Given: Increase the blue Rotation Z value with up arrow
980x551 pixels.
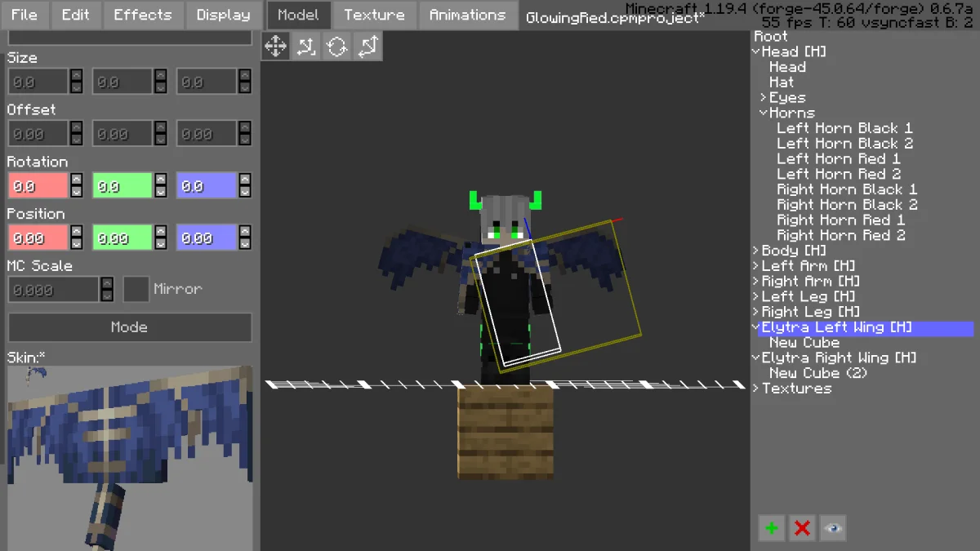Looking at the screenshot, I should tap(245, 180).
